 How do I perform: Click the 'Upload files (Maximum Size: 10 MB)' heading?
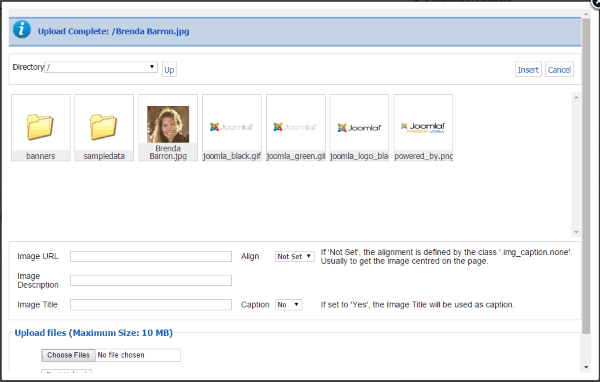point(93,333)
